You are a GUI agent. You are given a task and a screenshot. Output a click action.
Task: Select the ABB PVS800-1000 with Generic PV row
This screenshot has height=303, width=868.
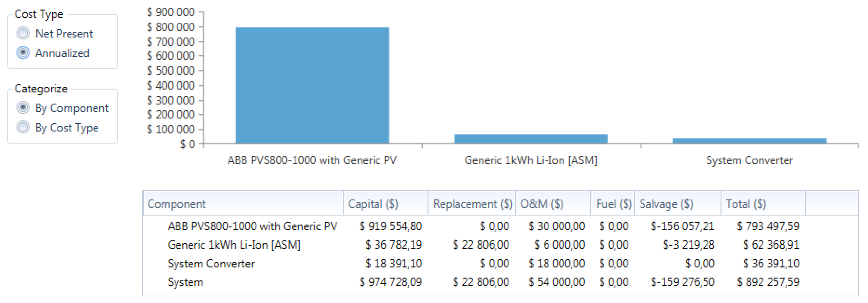point(252,226)
